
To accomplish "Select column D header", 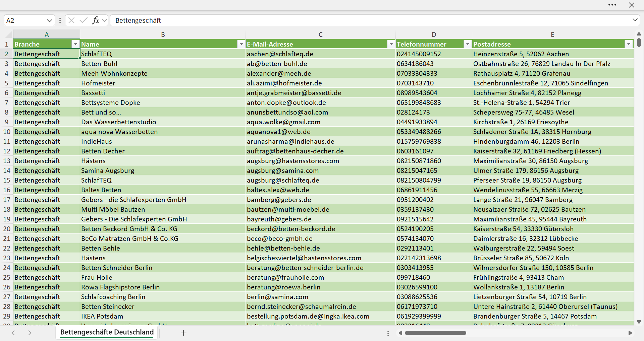I will pos(434,35).
